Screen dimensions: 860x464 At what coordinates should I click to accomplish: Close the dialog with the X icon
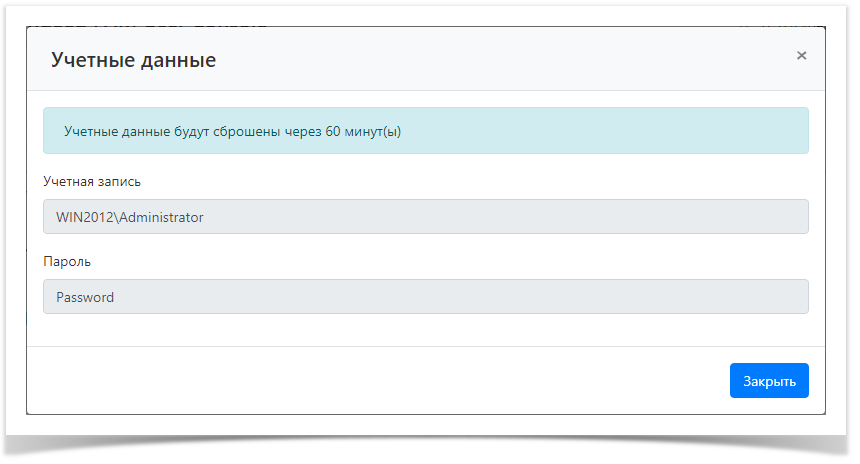[x=801, y=56]
